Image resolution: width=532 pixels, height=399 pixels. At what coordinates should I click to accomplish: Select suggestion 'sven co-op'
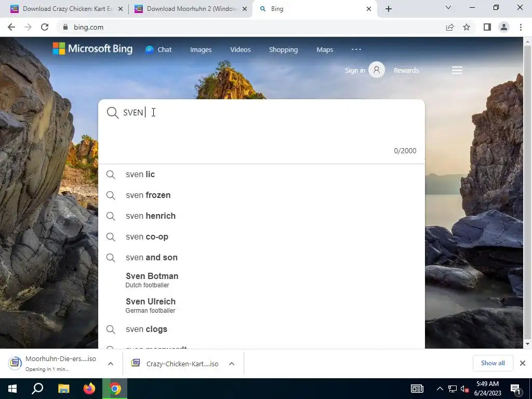[261, 236]
